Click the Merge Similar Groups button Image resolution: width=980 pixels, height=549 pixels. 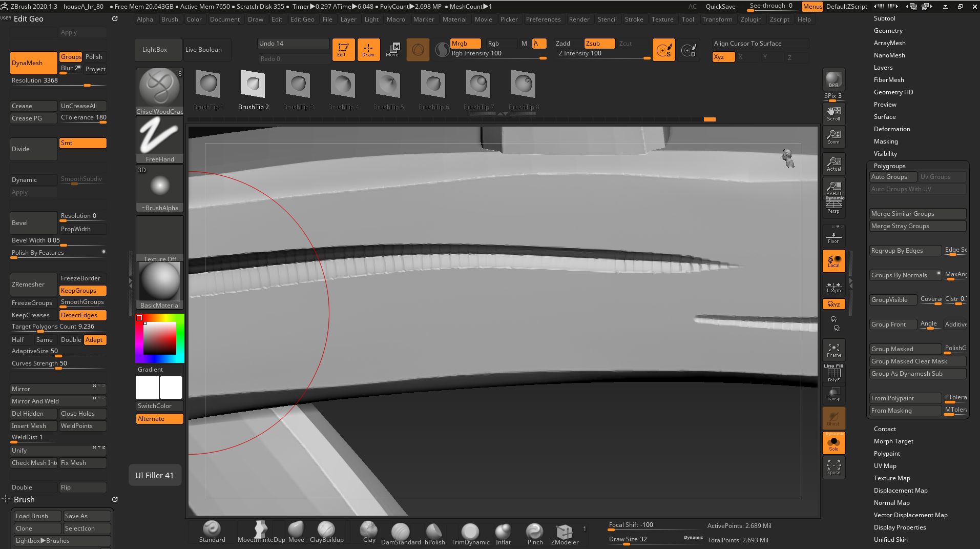point(917,213)
